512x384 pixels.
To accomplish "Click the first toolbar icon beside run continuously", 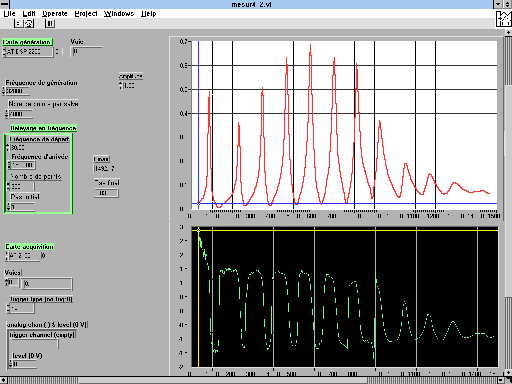I will tap(19, 23).
